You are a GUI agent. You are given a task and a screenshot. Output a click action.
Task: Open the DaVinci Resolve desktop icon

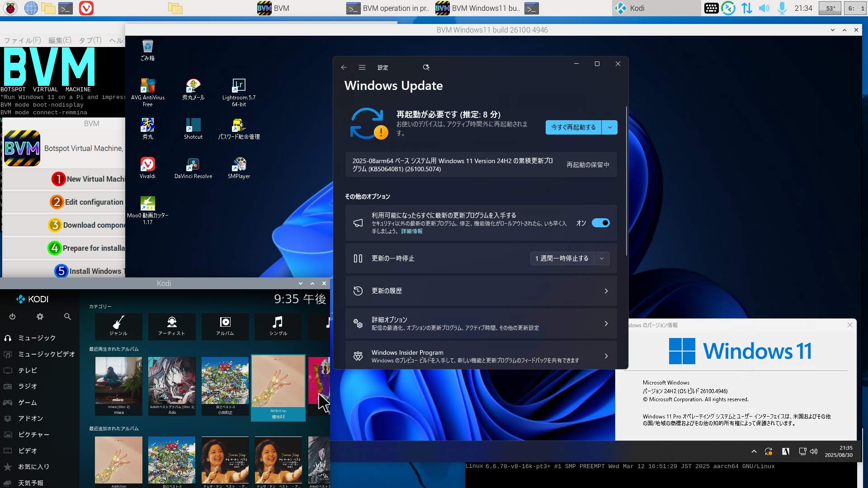[x=193, y=168]
